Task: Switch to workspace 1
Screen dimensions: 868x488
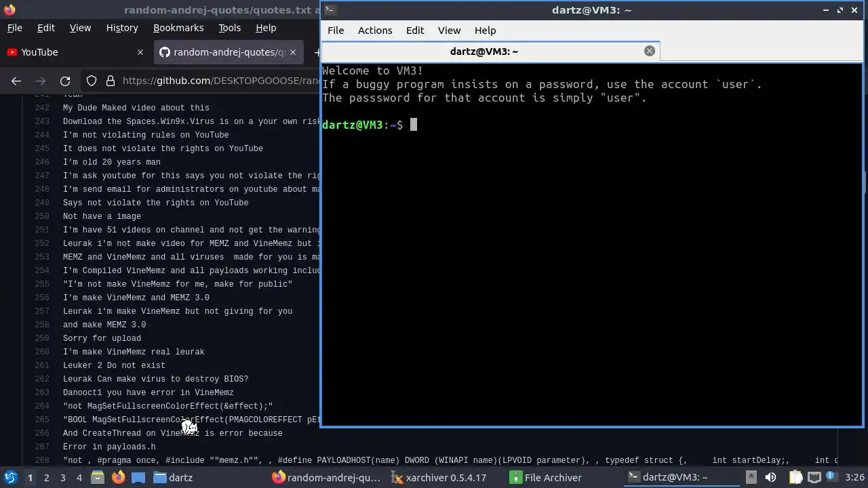Action: tap(30, 478)
